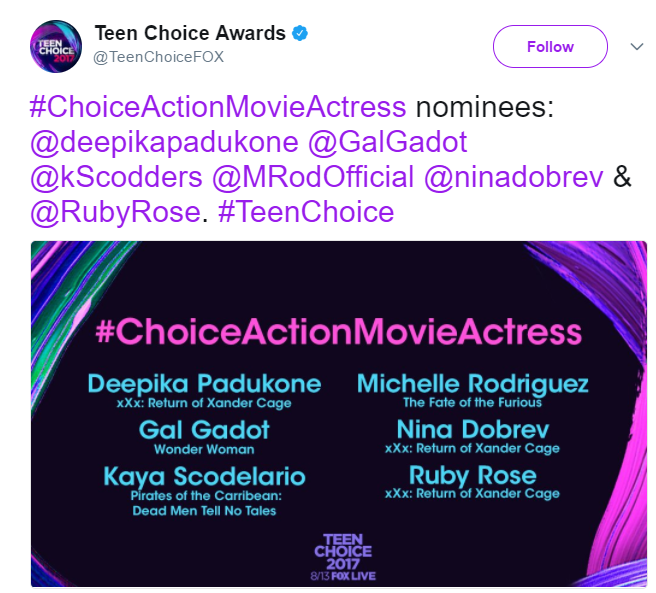Select the @ninadobrev mention

[x=514, y=178]
